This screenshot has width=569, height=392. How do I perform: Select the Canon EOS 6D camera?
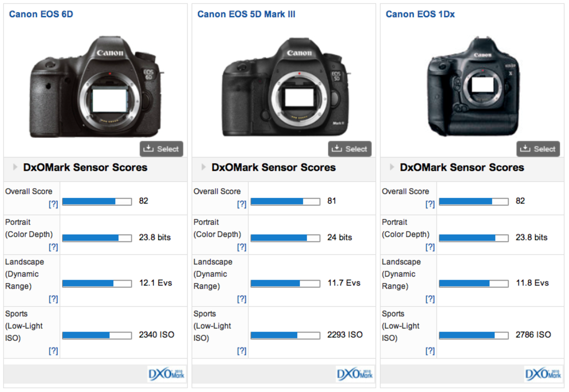tap(161, 149)
